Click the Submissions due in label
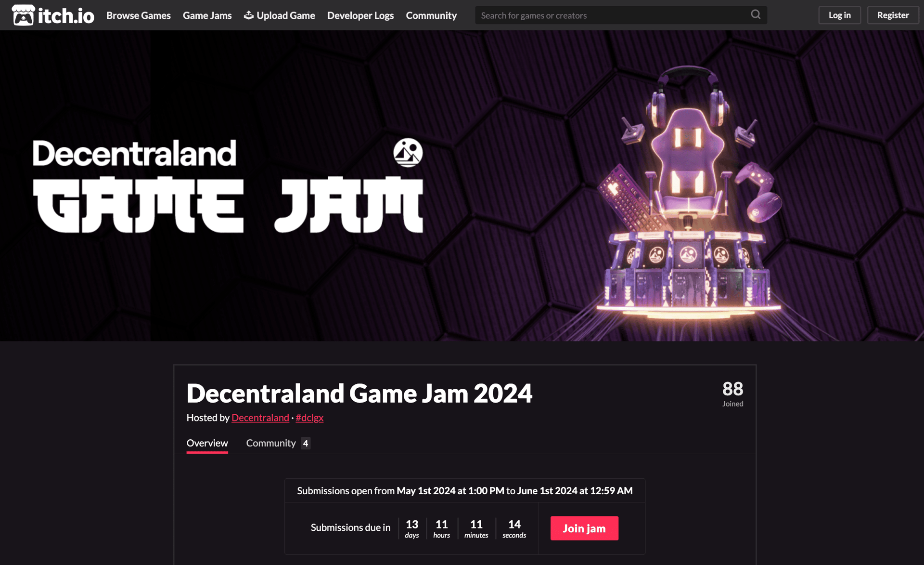Viewport: 924px width, 565px height. 351,527
